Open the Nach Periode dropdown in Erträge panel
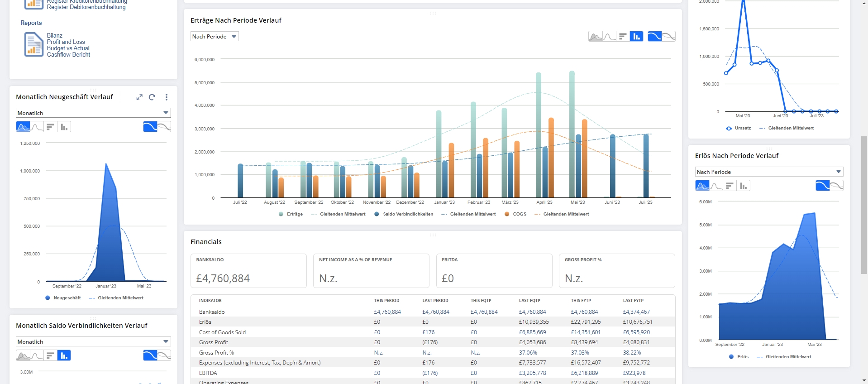 point(215,37)
